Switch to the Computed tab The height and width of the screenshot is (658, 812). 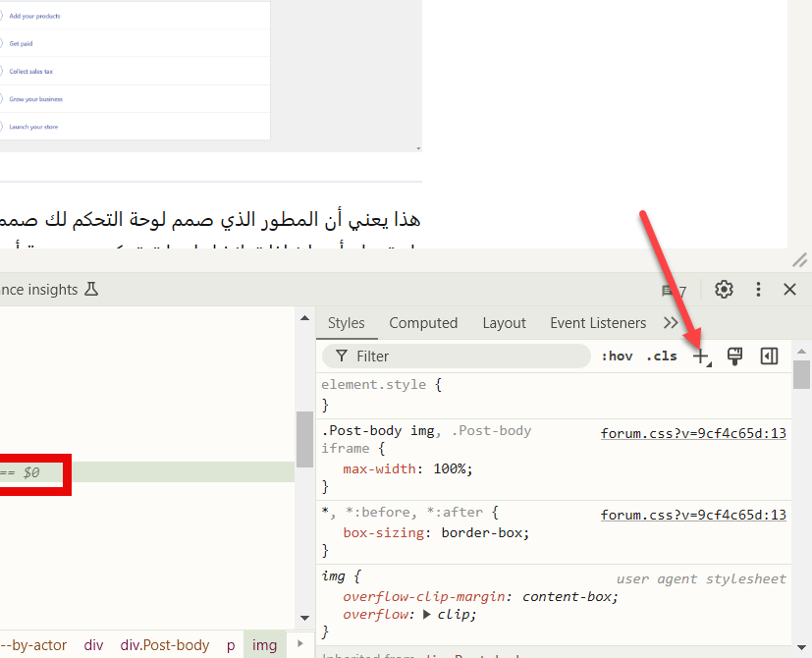423,323
